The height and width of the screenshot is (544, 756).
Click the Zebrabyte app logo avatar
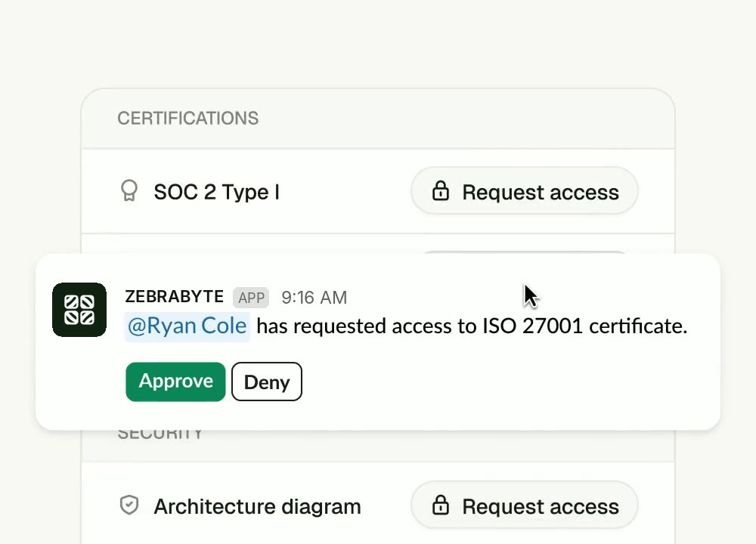click(x=79, y=310)
